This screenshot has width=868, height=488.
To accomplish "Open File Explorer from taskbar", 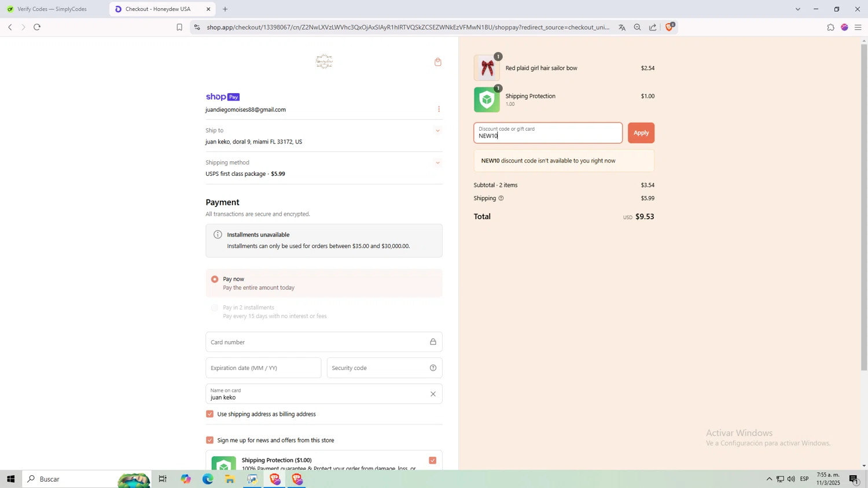I will (230, 479).
